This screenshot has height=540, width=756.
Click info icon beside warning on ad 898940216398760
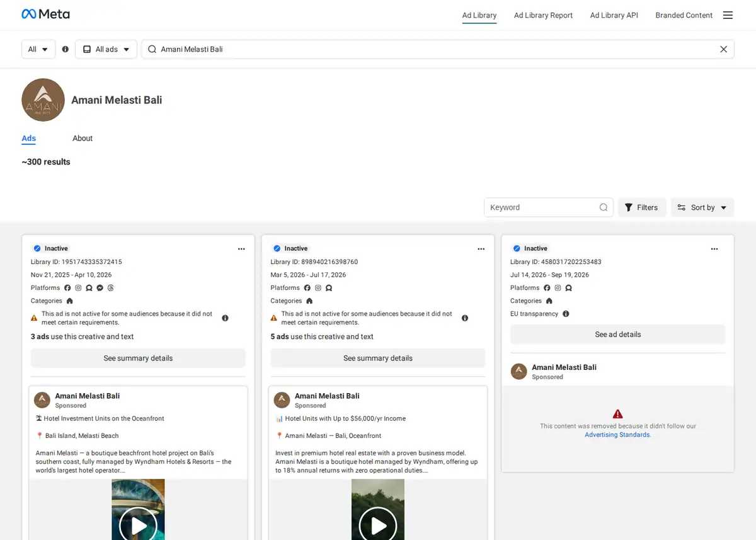click(x=465, y=318)
